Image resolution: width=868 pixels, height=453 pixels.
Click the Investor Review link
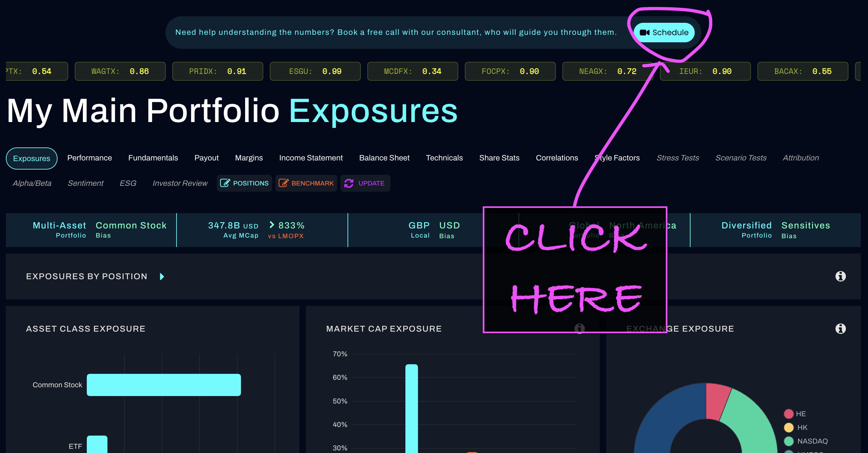(180, 183)
